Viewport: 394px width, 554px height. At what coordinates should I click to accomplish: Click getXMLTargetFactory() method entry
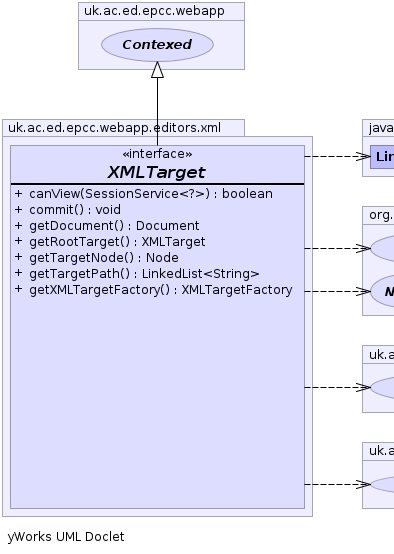[153, 290]
